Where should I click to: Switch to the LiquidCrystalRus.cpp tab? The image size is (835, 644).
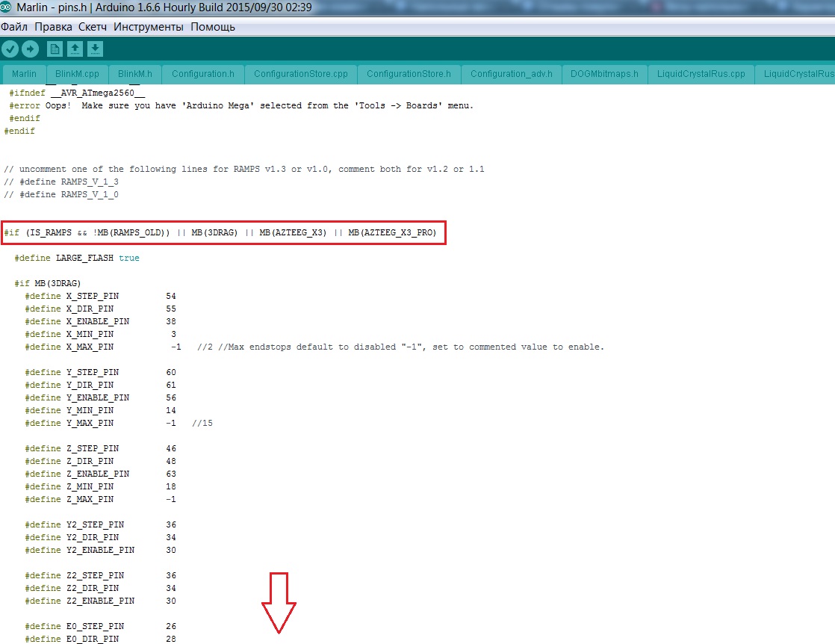(x=701, y=74)
